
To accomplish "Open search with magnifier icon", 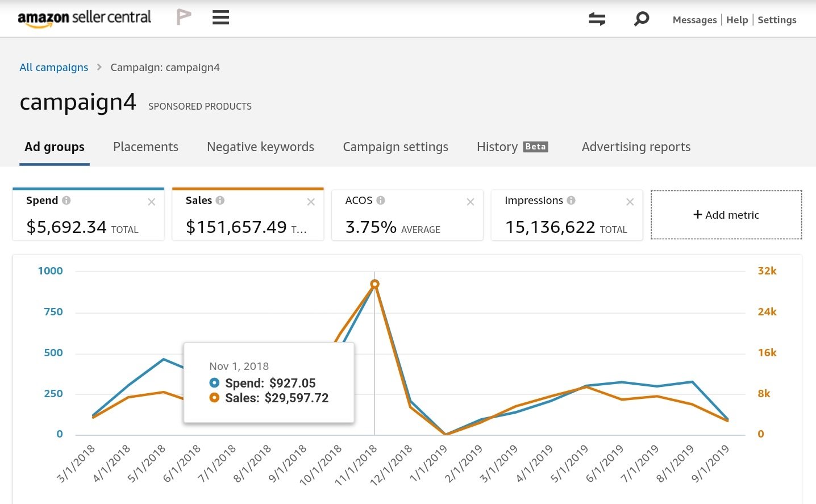I will (x=641, y=19).
